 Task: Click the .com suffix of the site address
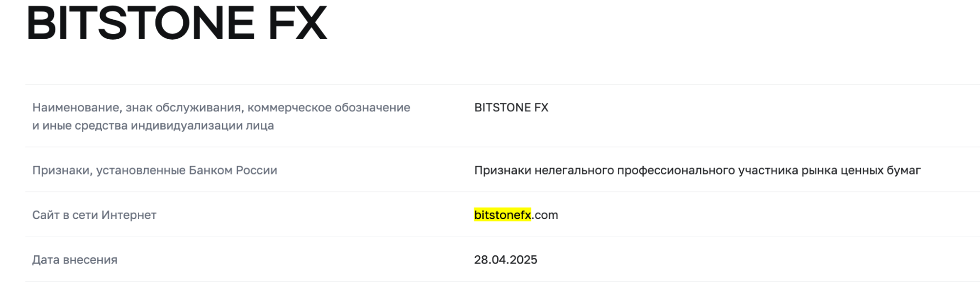[x=545, y=215]
